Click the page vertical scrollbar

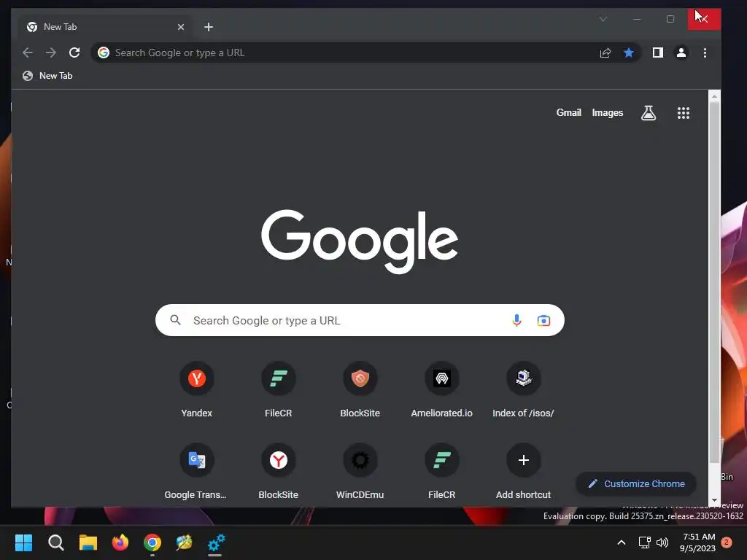(714, 281)
